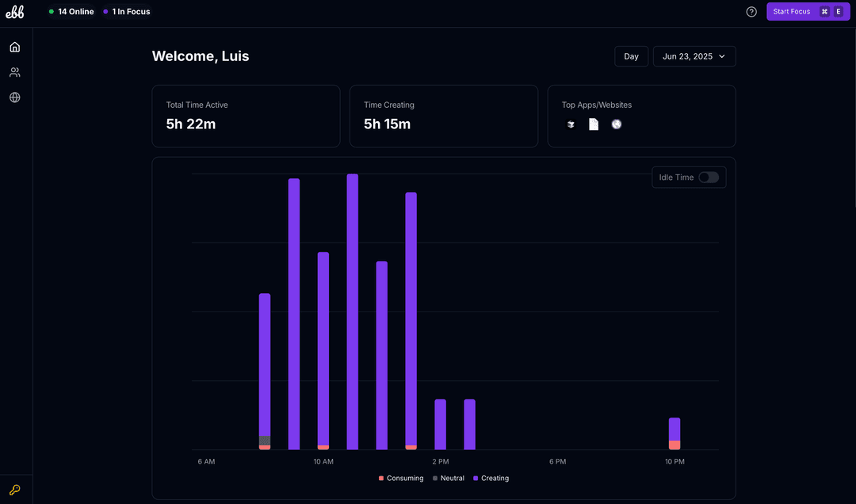
Task: Click the cube app icon in Top Apps
Action: point(571,124)
